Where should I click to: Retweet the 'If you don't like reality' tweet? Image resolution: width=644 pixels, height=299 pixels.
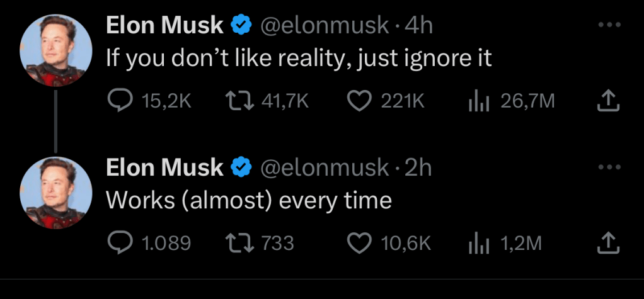pyautogui.click(x=238, y=101)
